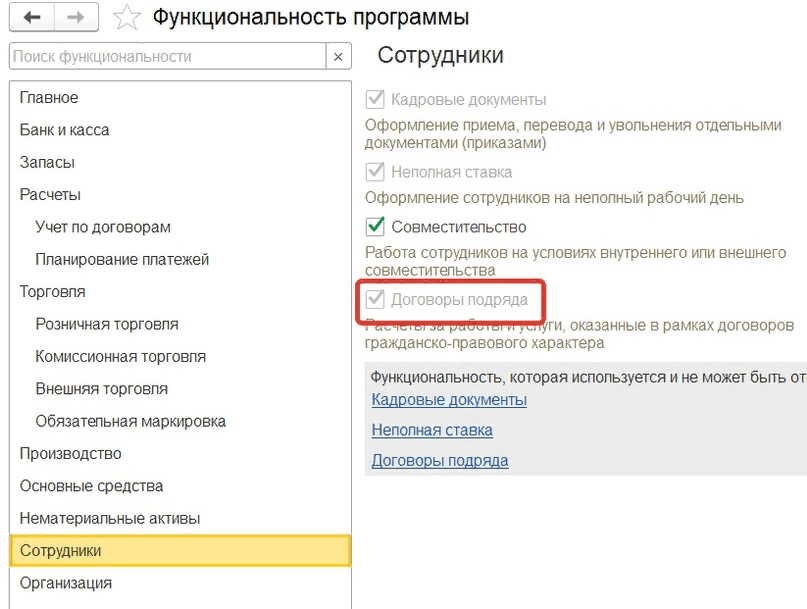Image resolution: width=807 pixels, height=609 pixels.
Task: Go to the Запасы section
Action: tap(47, 162)
